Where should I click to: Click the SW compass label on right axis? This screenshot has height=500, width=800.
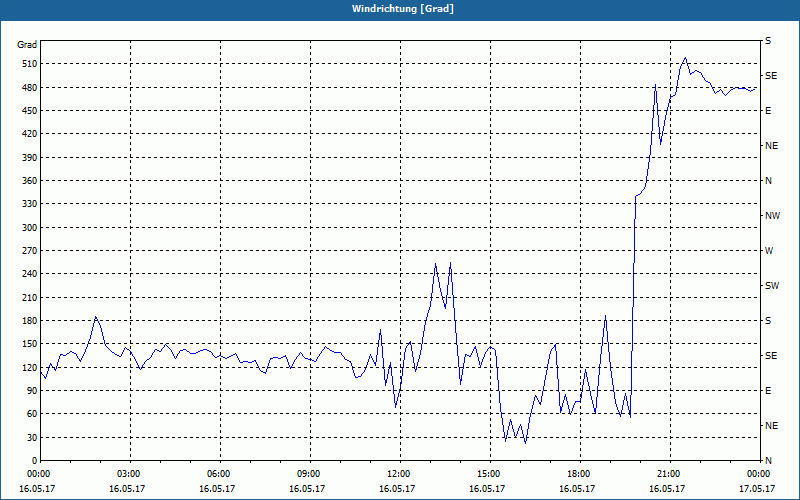(x=772, y=286)
